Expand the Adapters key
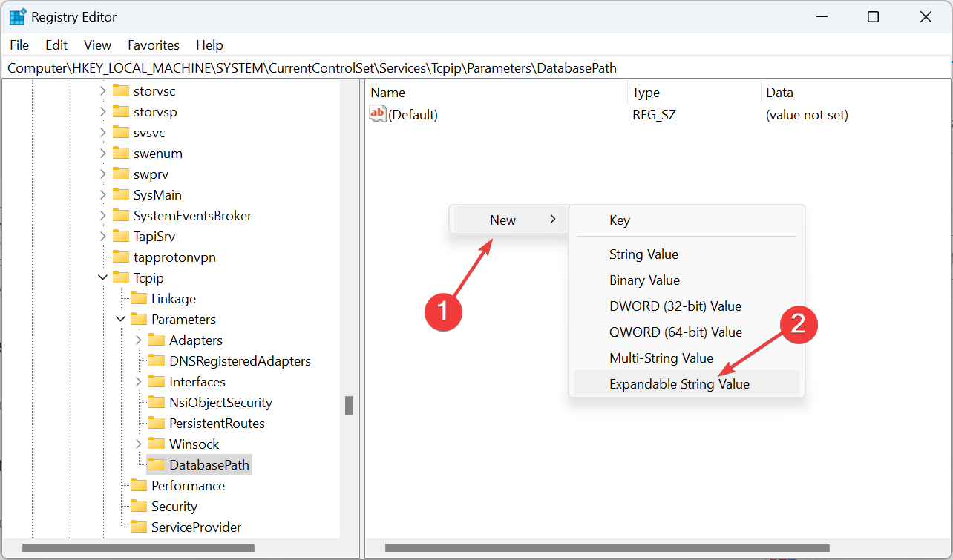953x560 pixels. tap(139, 340)
